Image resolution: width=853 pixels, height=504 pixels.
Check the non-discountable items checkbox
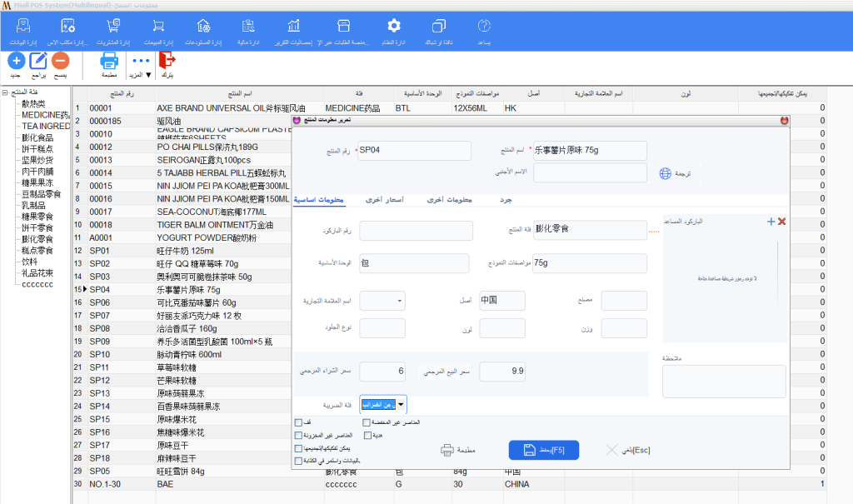[x=367, y=422]
